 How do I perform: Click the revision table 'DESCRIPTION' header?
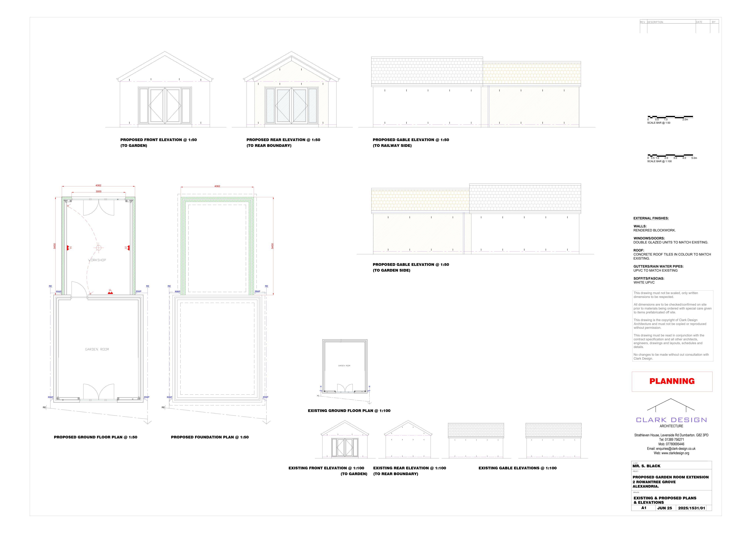coord(655,22)
